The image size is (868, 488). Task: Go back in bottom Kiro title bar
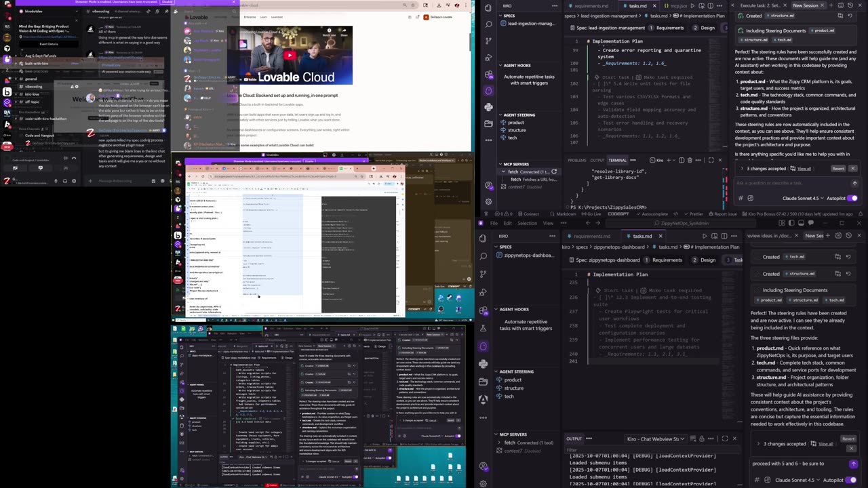(588, 223)
